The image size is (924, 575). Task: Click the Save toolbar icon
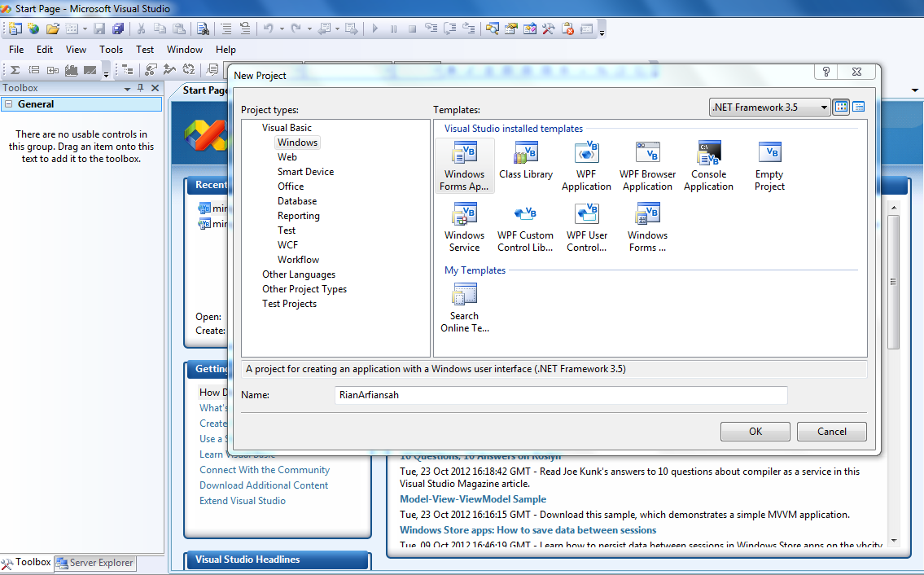tap(99, 29)
